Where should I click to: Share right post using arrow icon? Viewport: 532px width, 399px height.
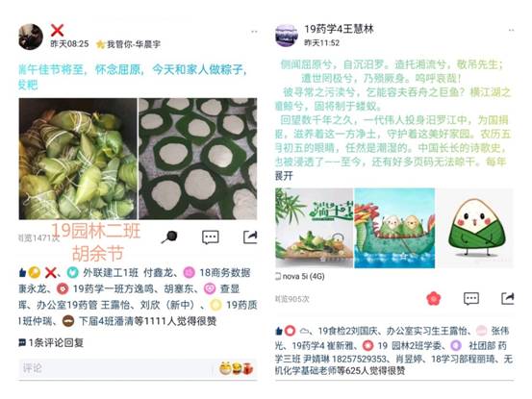508,298
